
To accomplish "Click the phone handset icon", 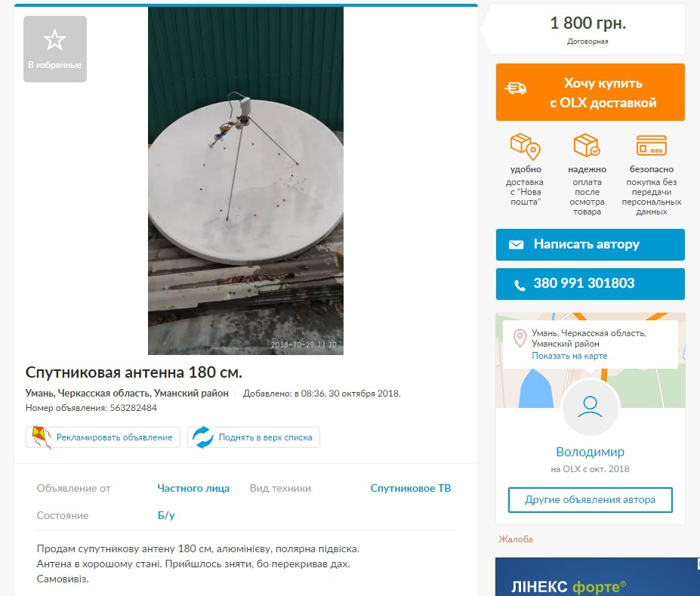I will pos(520,285).
